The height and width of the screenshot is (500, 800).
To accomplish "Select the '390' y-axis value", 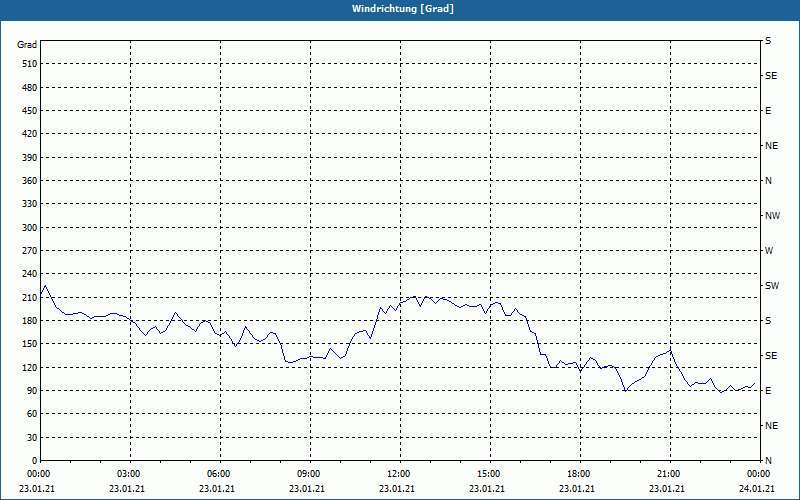I will [x=30, y=158].
